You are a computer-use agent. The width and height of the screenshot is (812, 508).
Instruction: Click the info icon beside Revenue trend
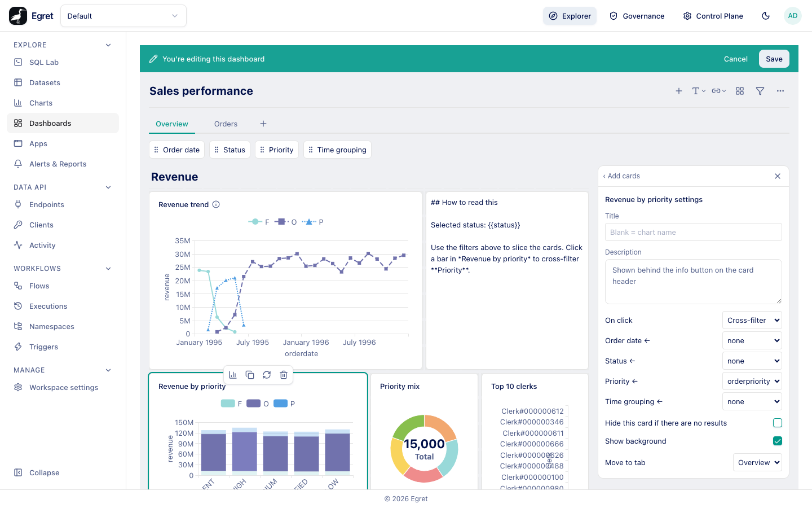point(216,204)
